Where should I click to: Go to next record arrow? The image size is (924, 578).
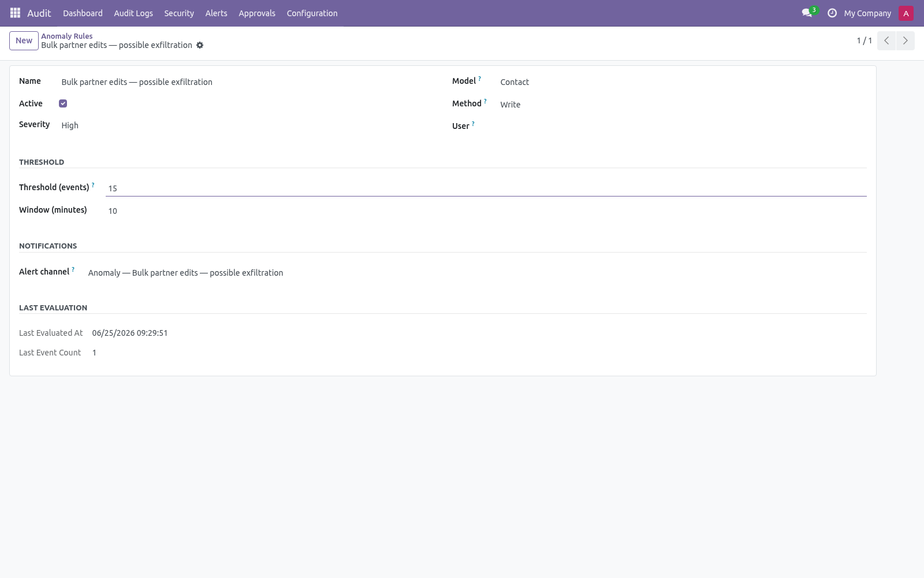(x=905, y=40)
